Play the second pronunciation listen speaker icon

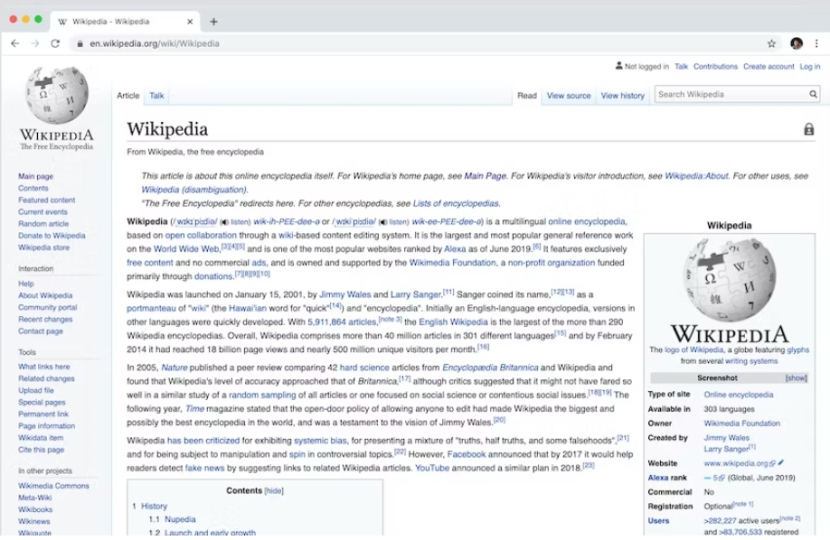point(383,222)
